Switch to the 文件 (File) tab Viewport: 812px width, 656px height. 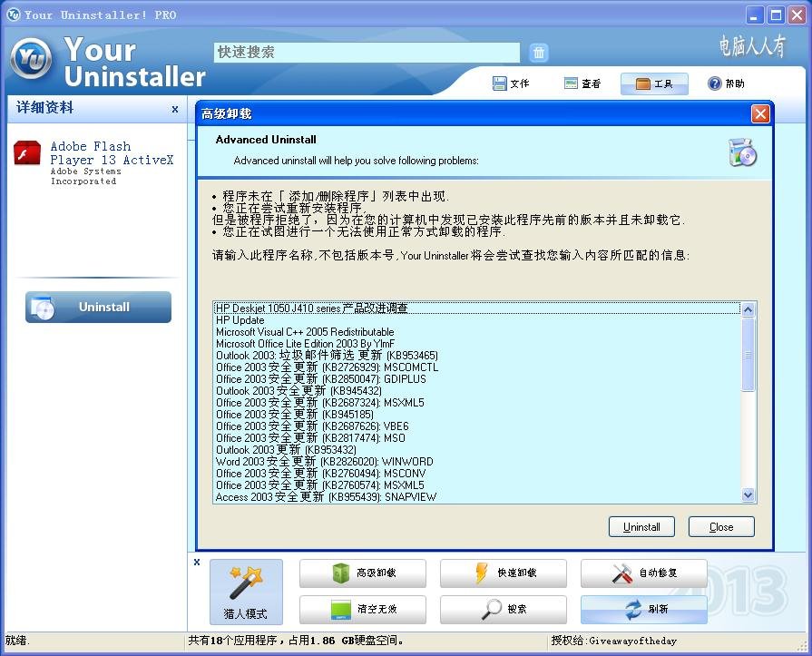click(512, 83)
